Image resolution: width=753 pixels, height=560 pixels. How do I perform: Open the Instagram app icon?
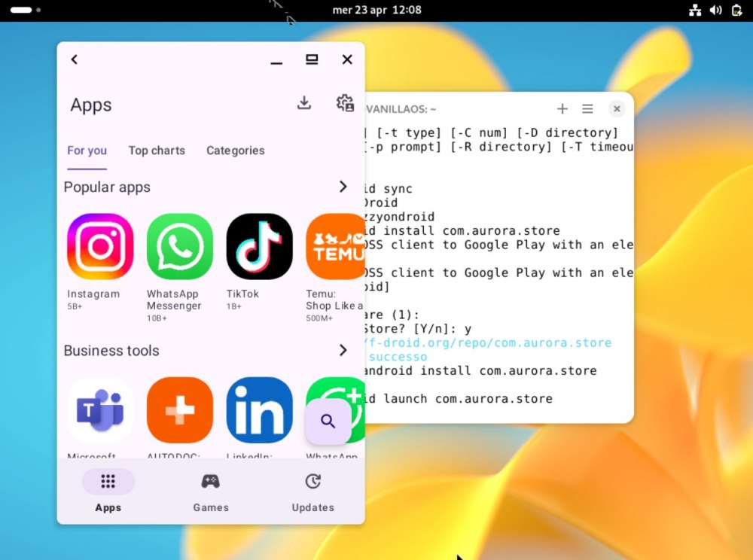[100, 246]
